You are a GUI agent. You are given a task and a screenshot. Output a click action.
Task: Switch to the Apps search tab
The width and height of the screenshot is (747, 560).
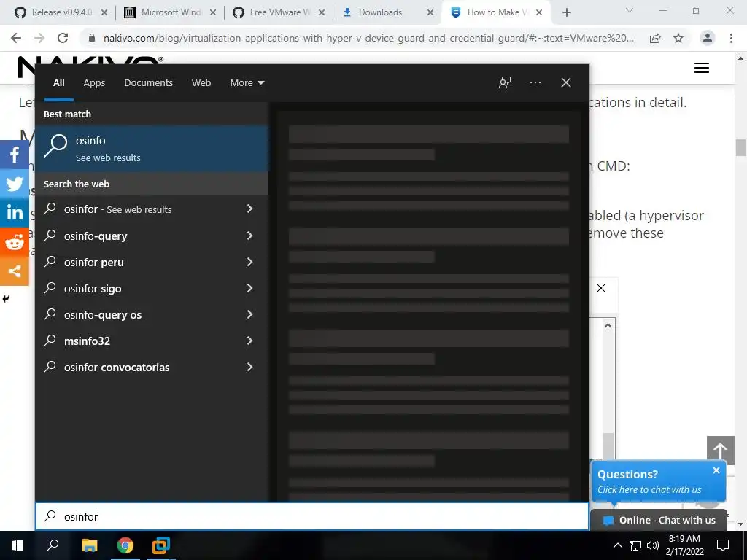coord(94,83)
